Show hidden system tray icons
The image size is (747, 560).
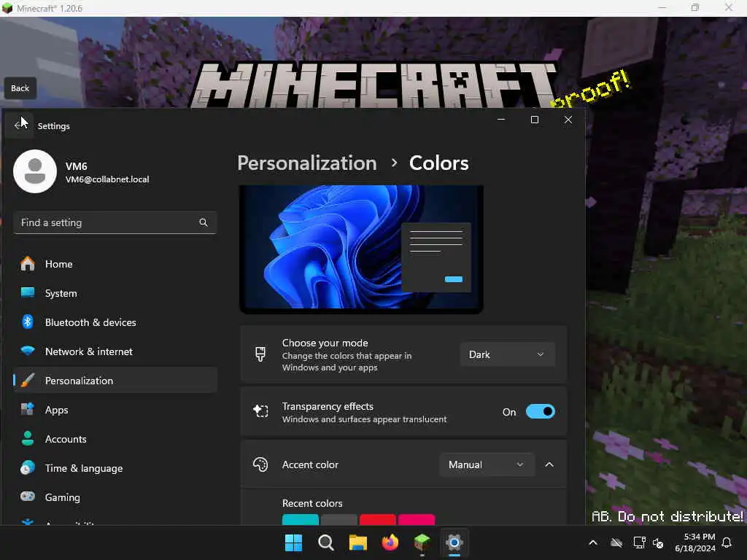(x=593, y=542)
